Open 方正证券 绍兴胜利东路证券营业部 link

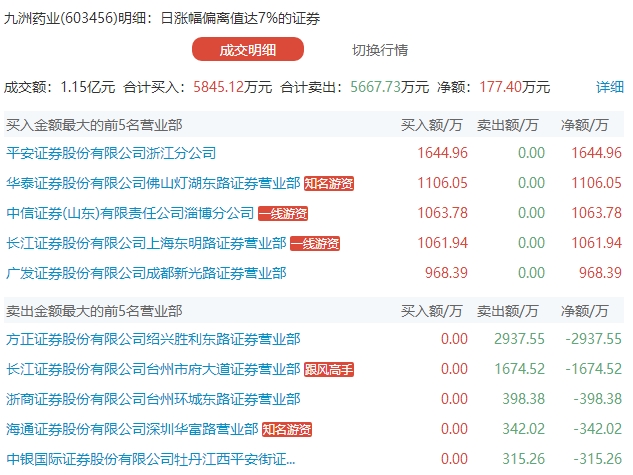tap(153, 339)
